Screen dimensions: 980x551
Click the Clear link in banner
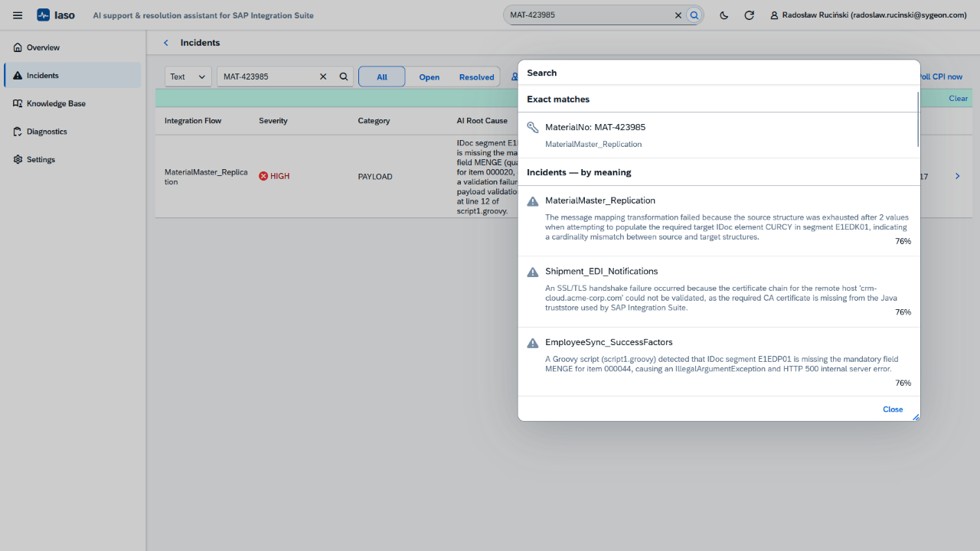tap(959, 98)
